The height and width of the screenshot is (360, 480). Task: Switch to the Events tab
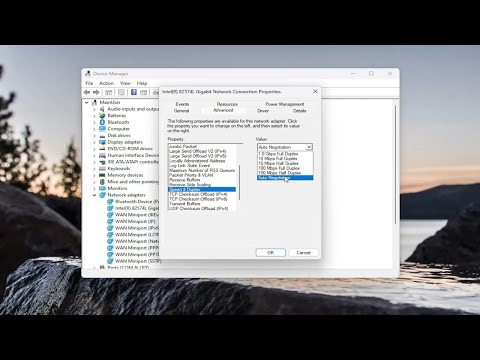tap(182, 104)
